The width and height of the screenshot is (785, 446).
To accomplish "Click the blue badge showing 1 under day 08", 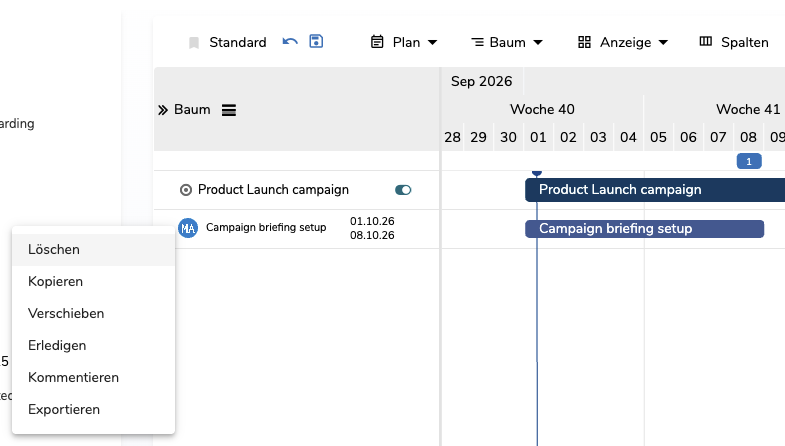I will coord(749,161).
